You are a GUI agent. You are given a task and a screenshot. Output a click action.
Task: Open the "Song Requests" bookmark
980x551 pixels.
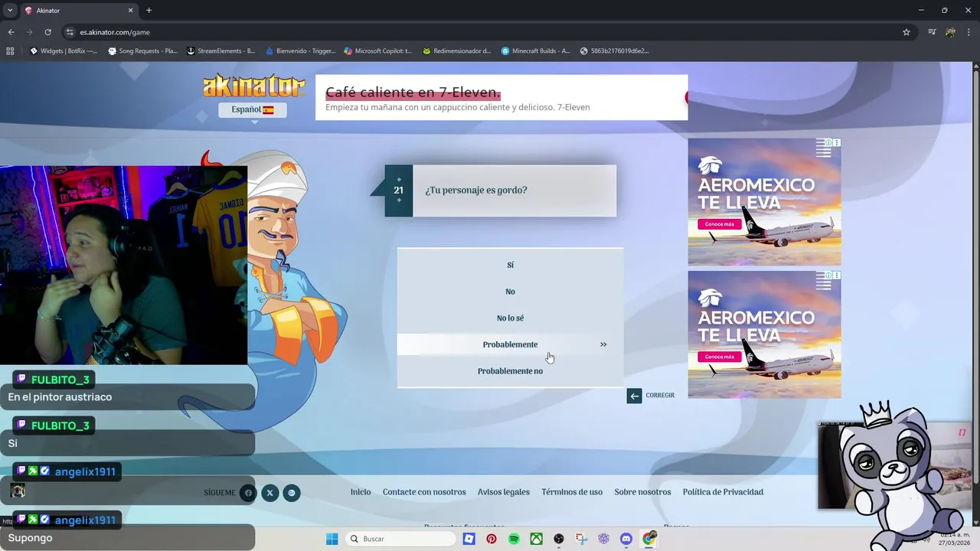tap(143, 51)
